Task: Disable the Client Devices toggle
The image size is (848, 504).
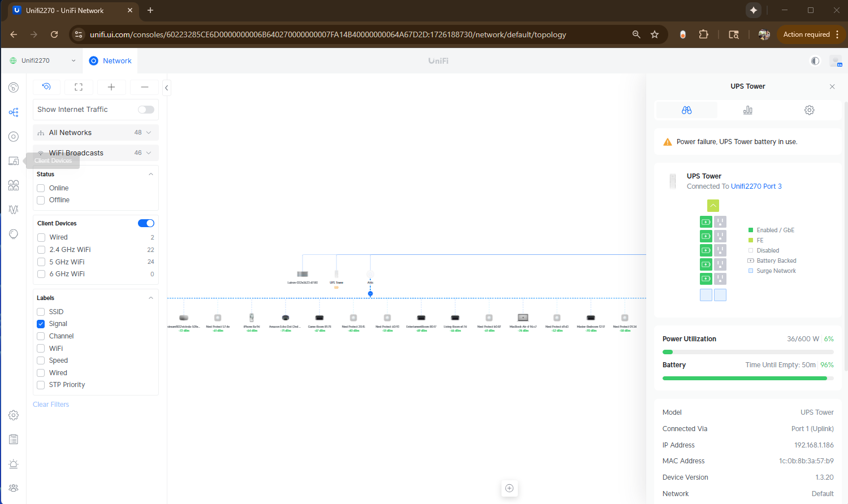Action: tap(146, 223)
